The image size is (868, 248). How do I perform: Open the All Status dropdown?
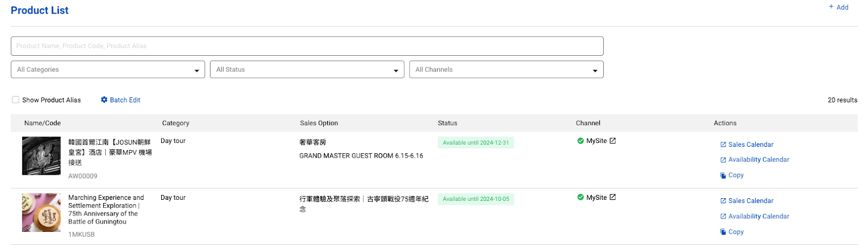(307, 69)
